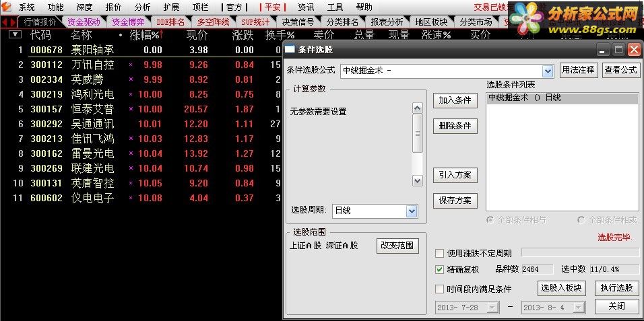Click the 关闭 button
The image size is (644, 321).
point(617,306)
